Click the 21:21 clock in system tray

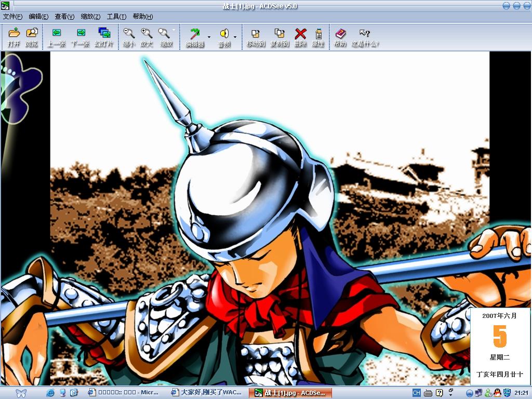click(x=522, y=393)
